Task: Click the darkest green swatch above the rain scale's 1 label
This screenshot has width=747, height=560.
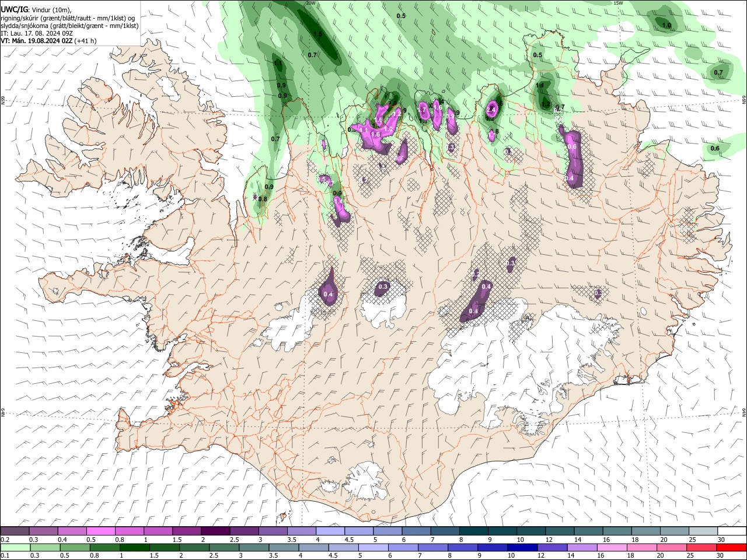Action: point(134,547)
